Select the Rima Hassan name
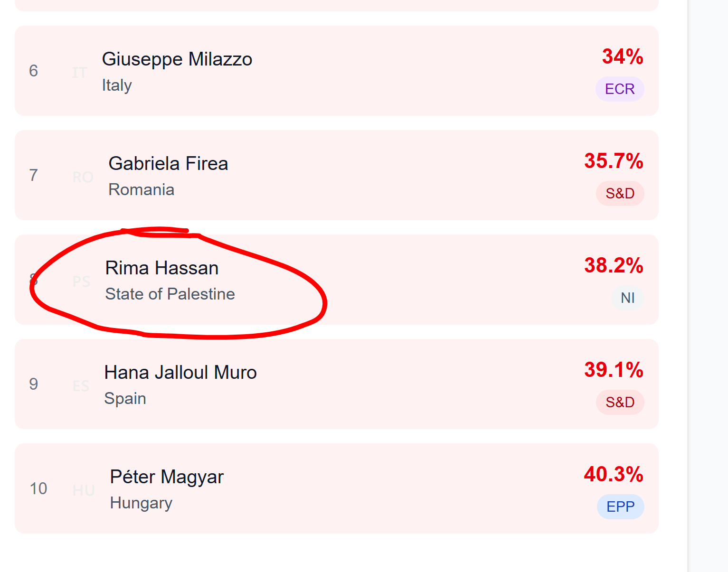Viewport: 728px width, 572px height. coord(161,268)
